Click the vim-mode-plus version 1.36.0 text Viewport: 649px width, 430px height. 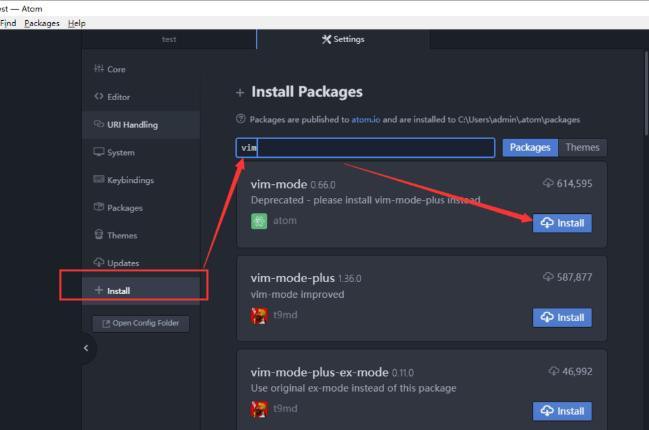349,279
